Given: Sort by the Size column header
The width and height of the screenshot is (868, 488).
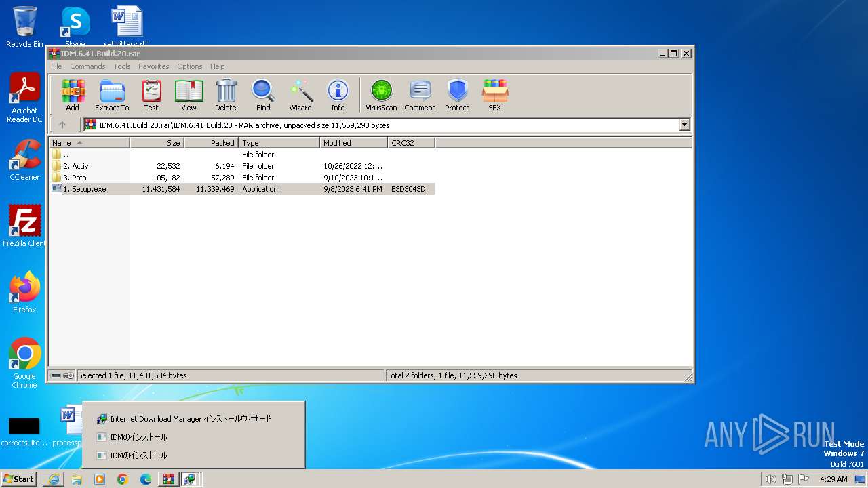Looking at the screenshot, I should click(x=157, y=143).
